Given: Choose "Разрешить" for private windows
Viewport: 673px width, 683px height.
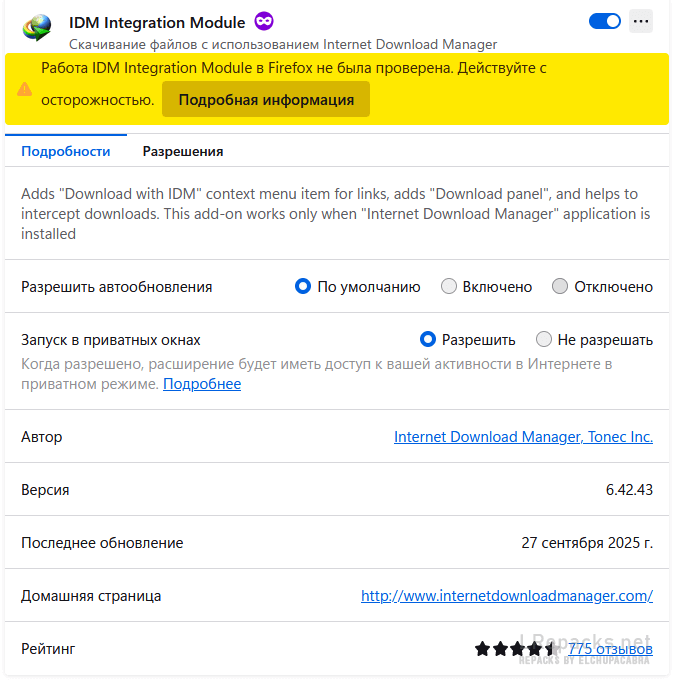Looking at the screenshot, I should coord(428,340).
